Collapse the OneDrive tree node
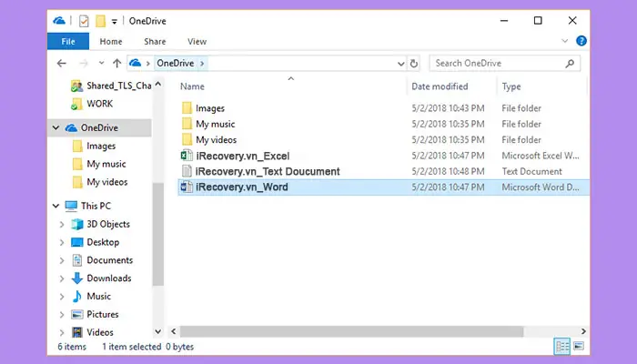637x364 pixels. coord(56,128)
